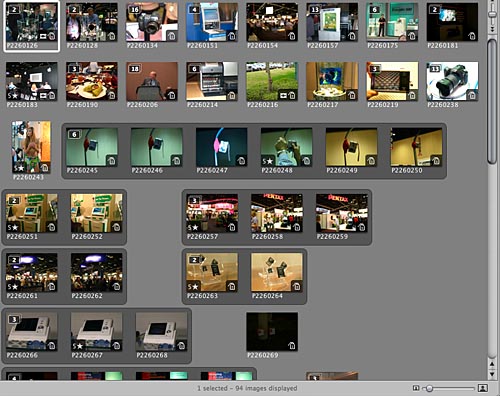Viewport: 500px width, 396px height.
Task: Click the referenced-file badge on thumbnail P2260181
Action: coord(472,36)
